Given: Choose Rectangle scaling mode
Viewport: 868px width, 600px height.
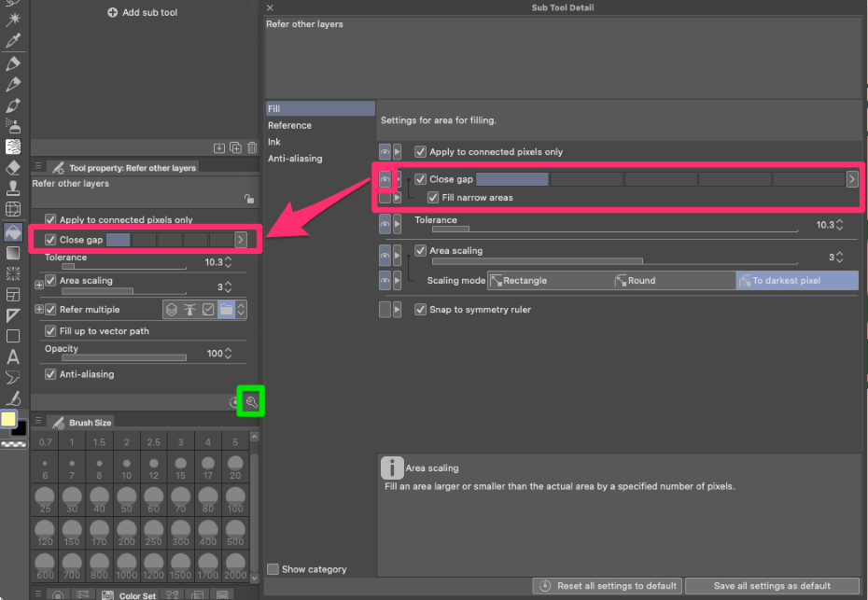Looking at the screenshot, I should pos(549,281).
